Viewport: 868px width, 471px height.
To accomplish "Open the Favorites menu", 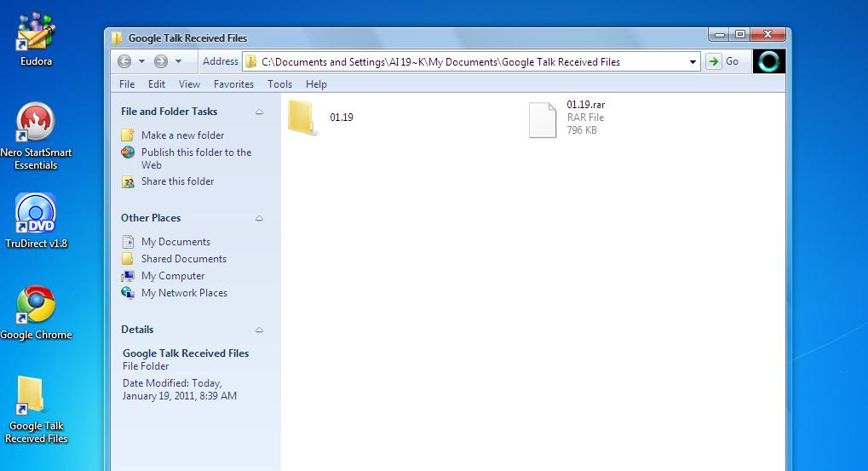I will tap(233, 84).
